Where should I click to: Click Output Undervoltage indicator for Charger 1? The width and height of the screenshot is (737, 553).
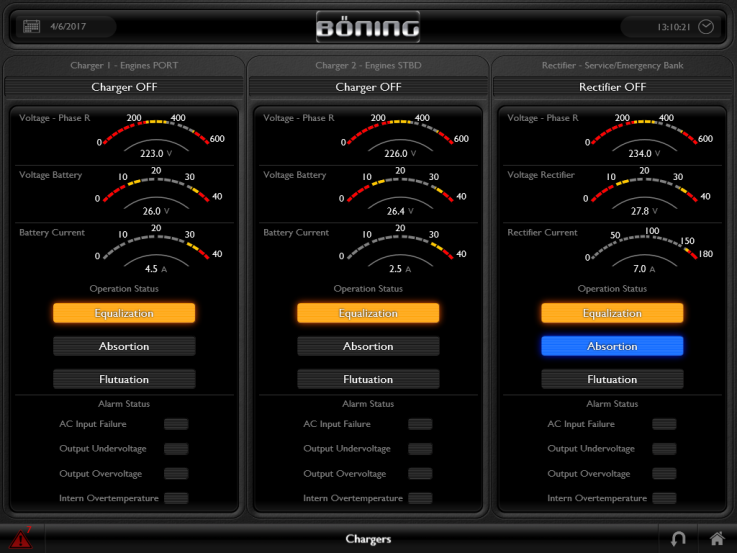176,449
